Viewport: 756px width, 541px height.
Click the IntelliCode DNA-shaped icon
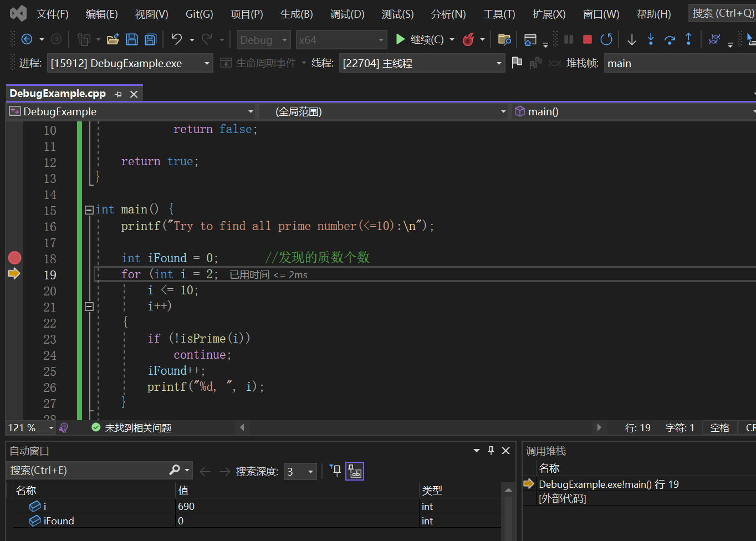point(715,39)
